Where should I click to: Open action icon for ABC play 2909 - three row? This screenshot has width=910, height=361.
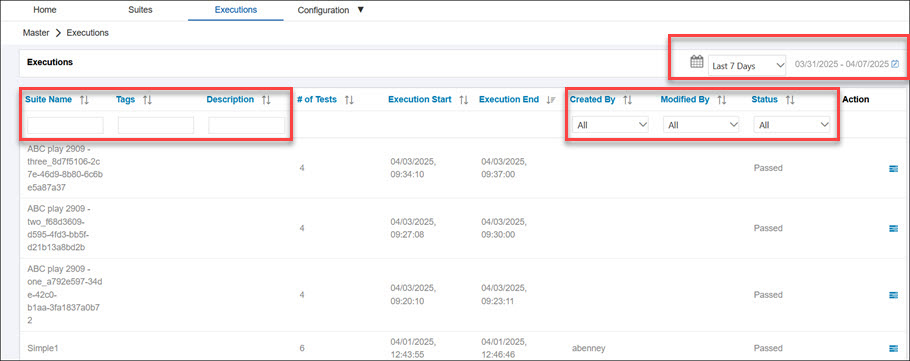893,168
